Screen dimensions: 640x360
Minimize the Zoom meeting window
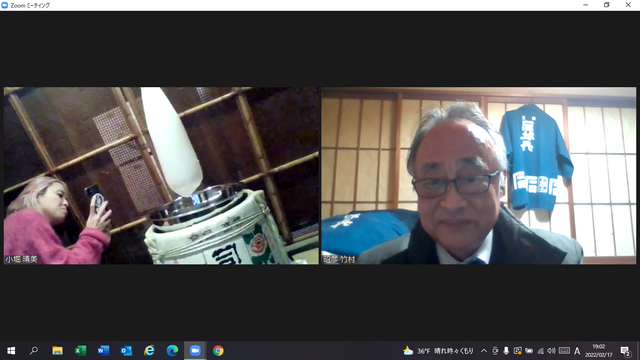tap(586, 5)
